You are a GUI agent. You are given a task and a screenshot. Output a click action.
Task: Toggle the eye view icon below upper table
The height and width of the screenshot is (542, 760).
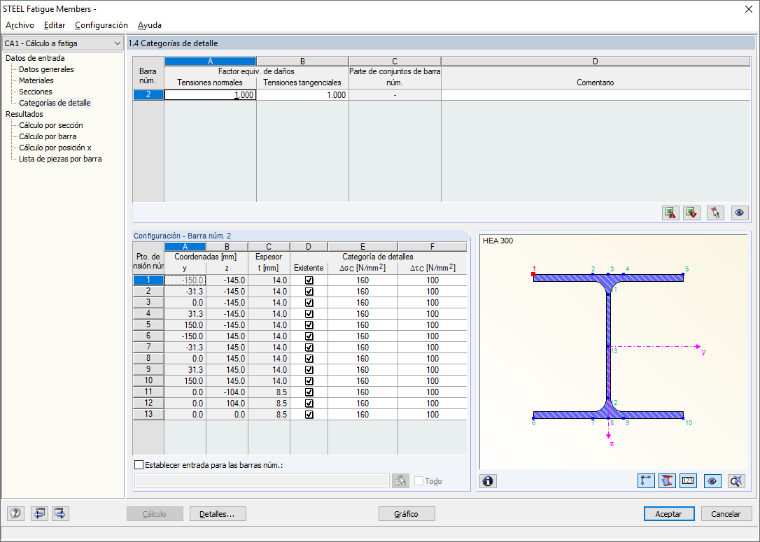pos(739,213)
